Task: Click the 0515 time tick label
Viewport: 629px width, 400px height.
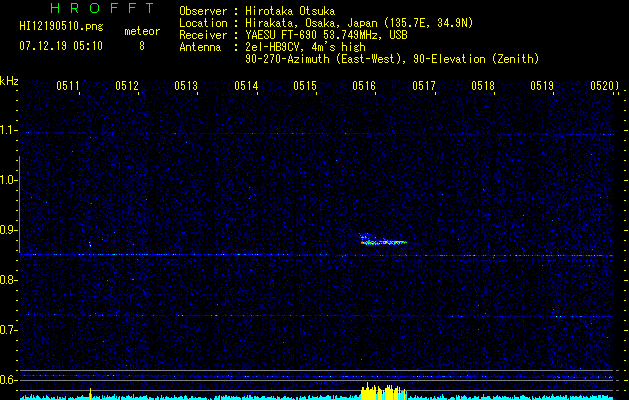Action: 305,86
